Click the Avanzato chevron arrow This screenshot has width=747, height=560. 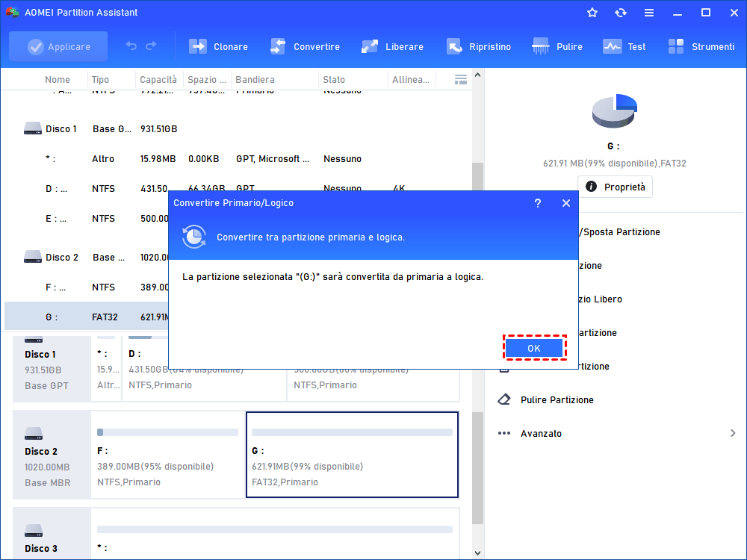733,433
